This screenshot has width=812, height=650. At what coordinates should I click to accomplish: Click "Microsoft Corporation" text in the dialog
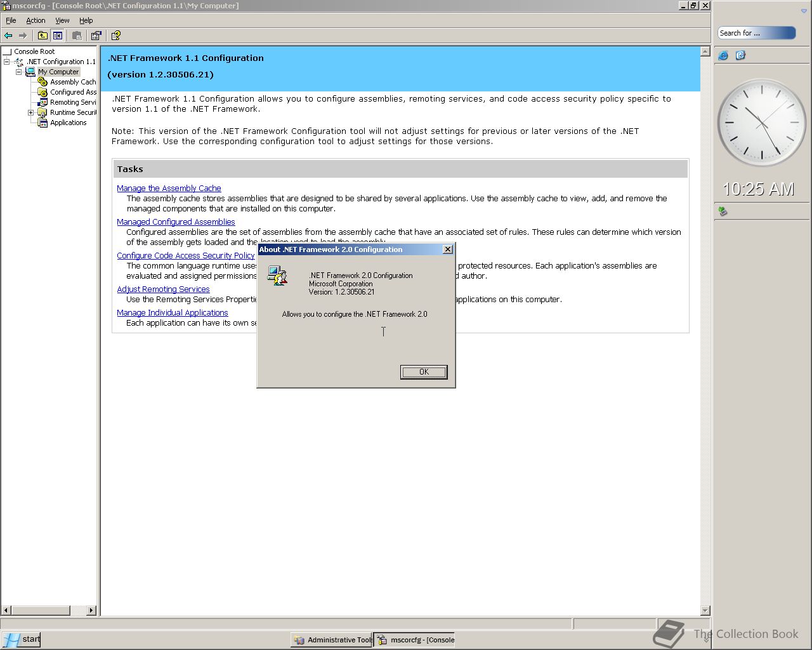pos(341,284)
